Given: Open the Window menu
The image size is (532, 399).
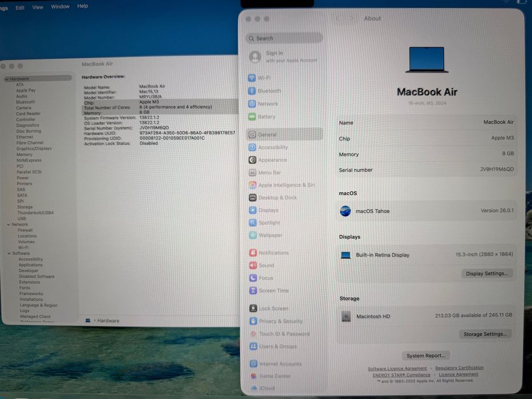Looking at the screenshot, I should [60, 6].
